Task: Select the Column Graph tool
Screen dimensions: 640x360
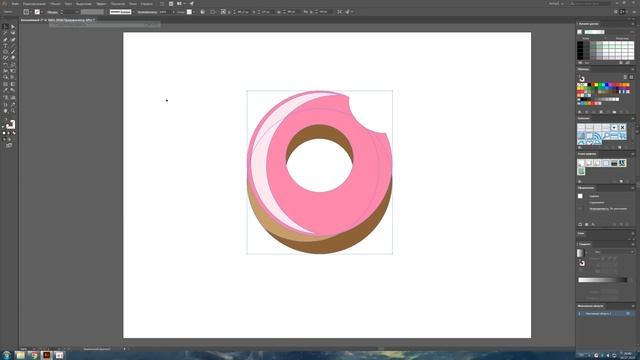Action: point(13,98)
